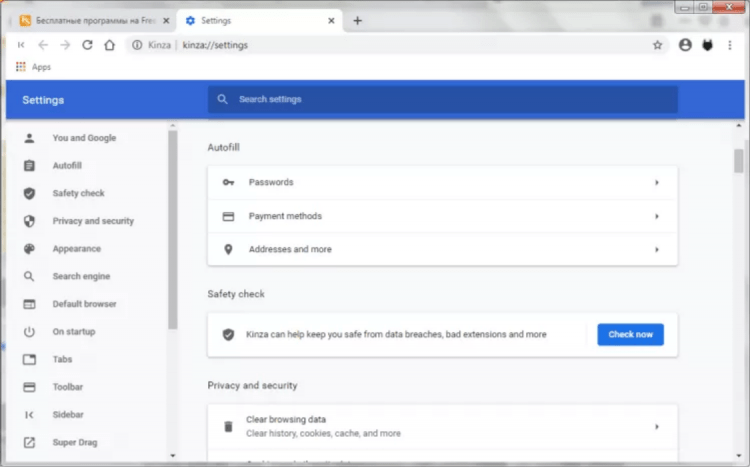Click the Autofill clipboard icon in sidebar
This screenshot has height=467, width=750.
coord(29,166)
